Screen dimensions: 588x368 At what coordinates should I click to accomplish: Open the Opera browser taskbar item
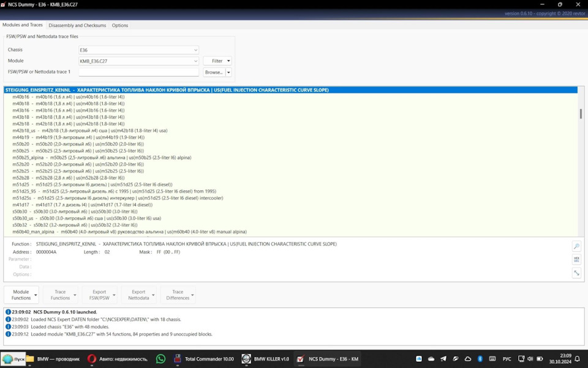(x=118, y=359)
